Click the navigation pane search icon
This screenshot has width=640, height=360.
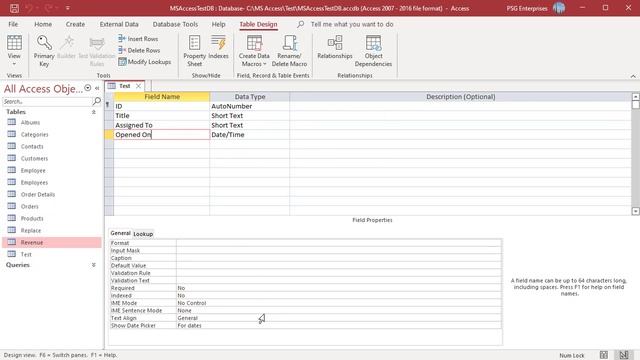pos(97,101)
